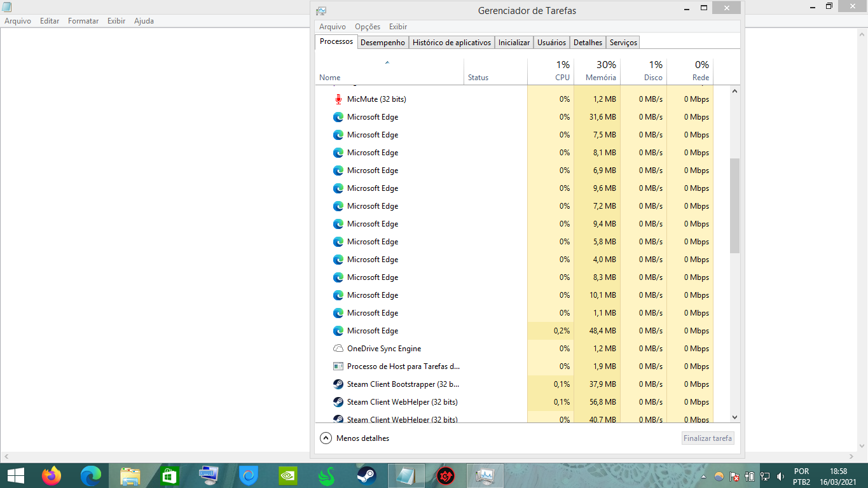This screenshot has height=488, width=868.
Task: Click the scroll-up arrow of process list
Action: [x=734, y=91]
